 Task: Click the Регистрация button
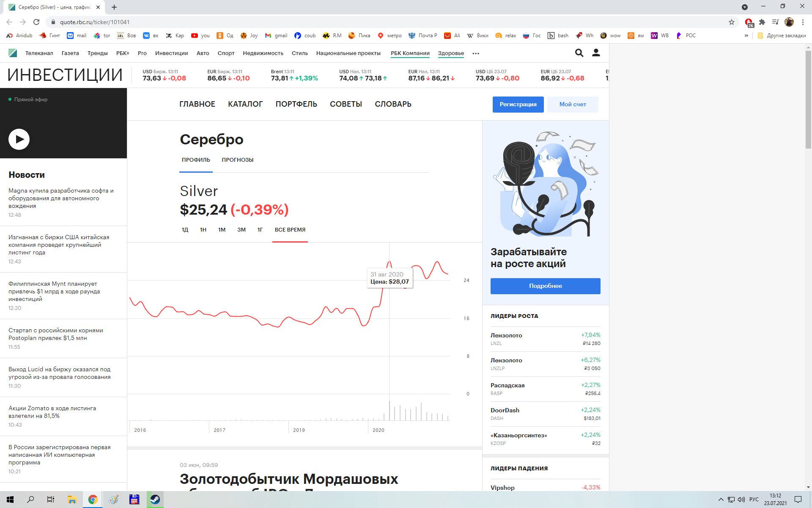(518, 105)
